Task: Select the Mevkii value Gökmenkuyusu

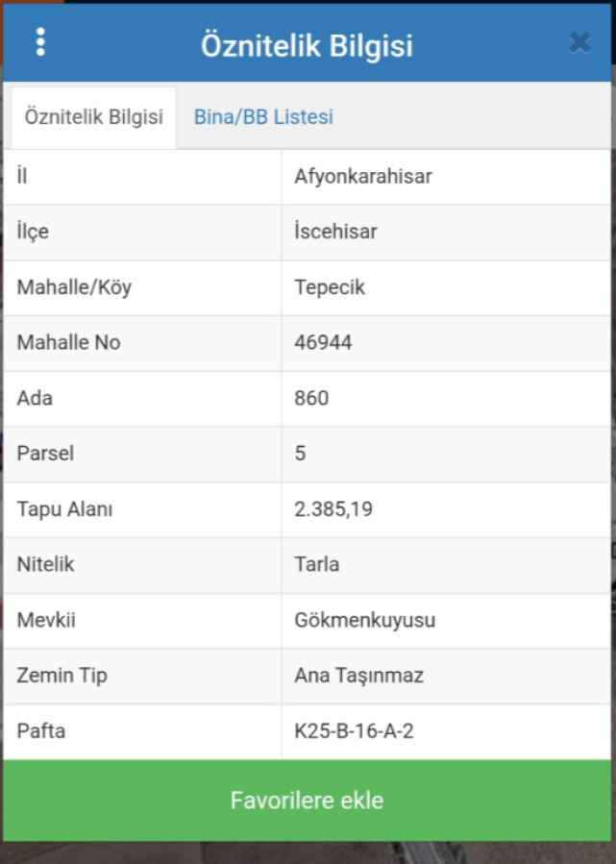Action: [365, 620]
